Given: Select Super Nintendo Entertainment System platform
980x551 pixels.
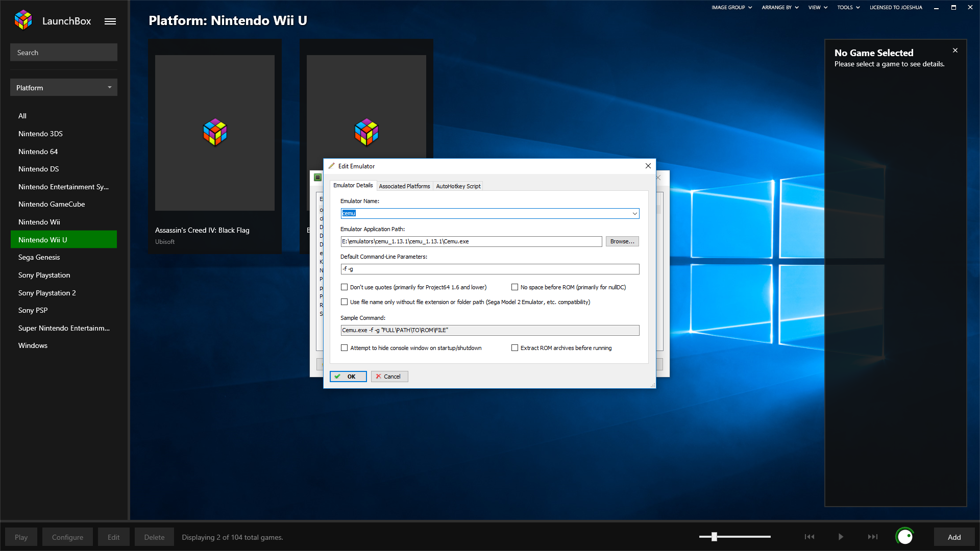Looking at the screenshot, I should tap(64, 328).
